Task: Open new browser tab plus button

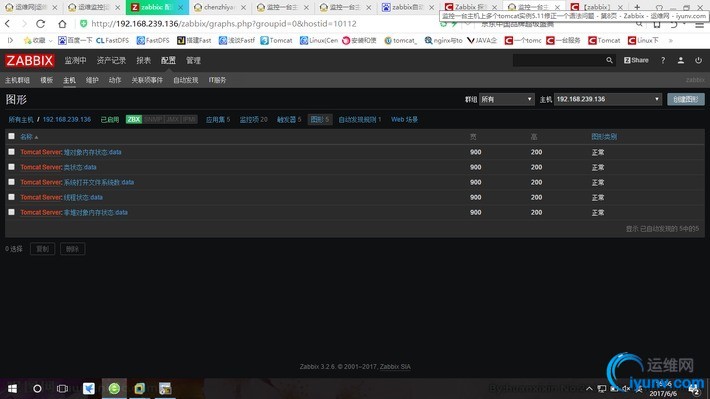Action: (637, 7)
